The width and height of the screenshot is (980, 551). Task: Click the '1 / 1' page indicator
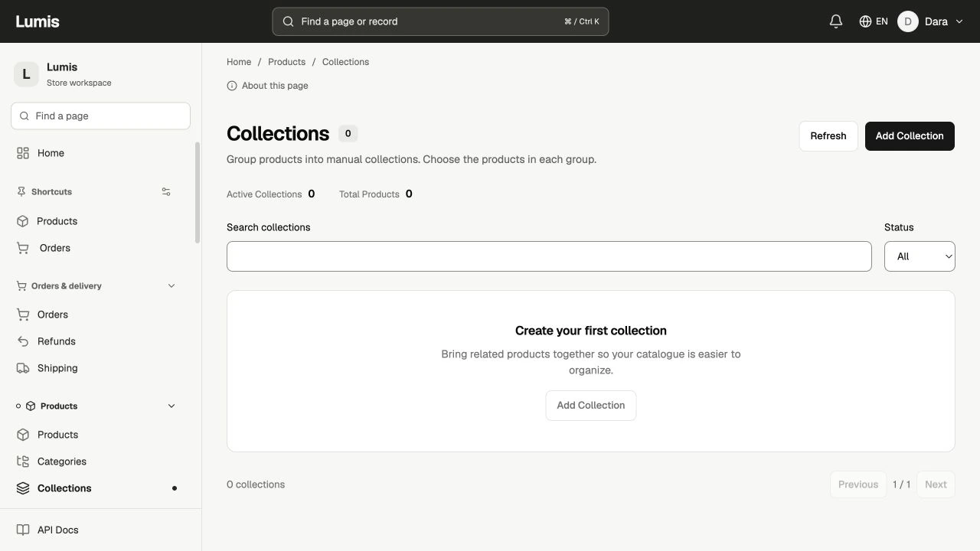(x=902, y=484)
